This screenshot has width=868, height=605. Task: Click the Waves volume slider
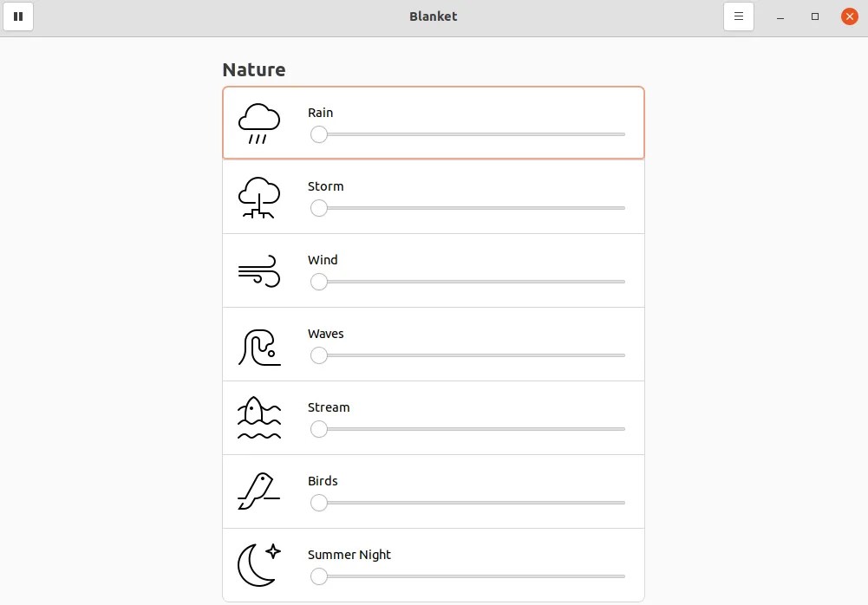click(468, 355)
